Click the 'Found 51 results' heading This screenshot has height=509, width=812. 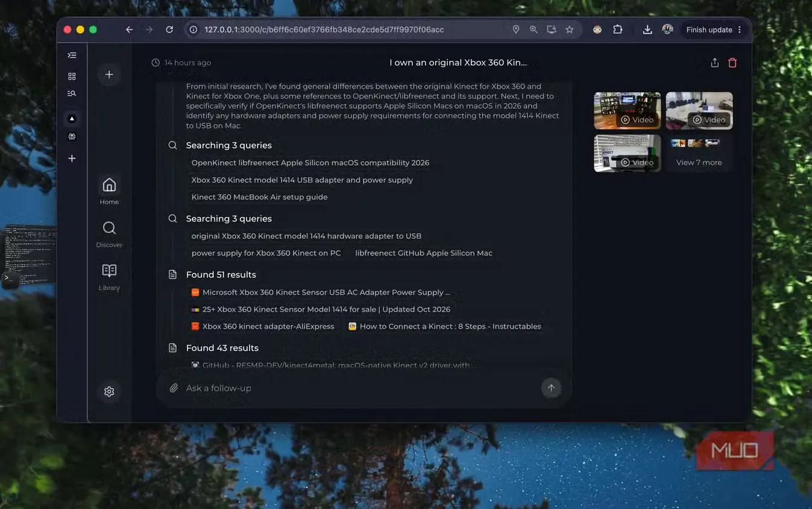(x=221, y=275)
